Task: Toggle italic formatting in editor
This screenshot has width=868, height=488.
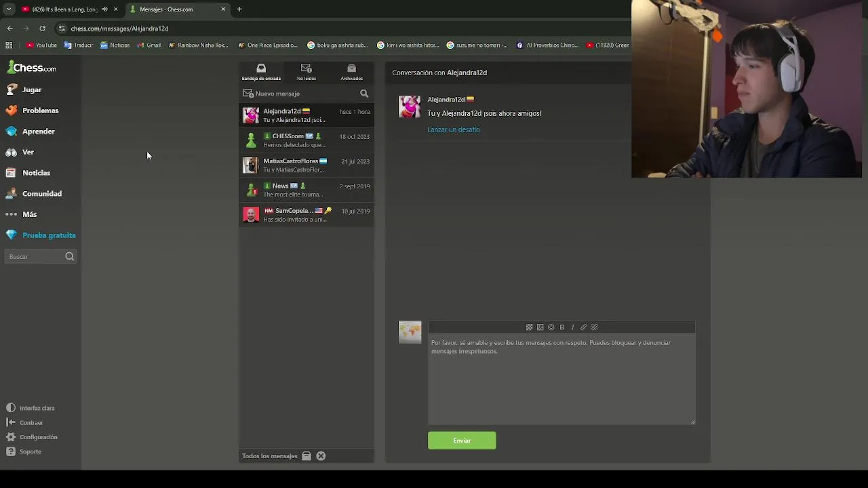Action: 573,327
